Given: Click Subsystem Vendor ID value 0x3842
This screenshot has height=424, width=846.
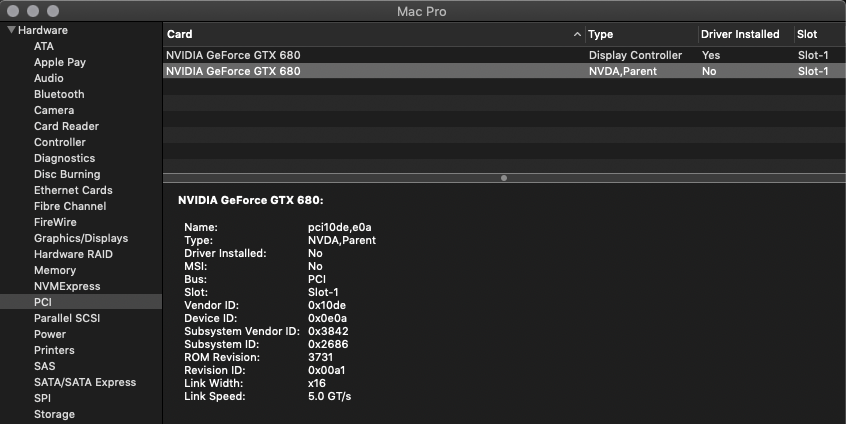Looking at the screenshot, I should click(328, 331).
